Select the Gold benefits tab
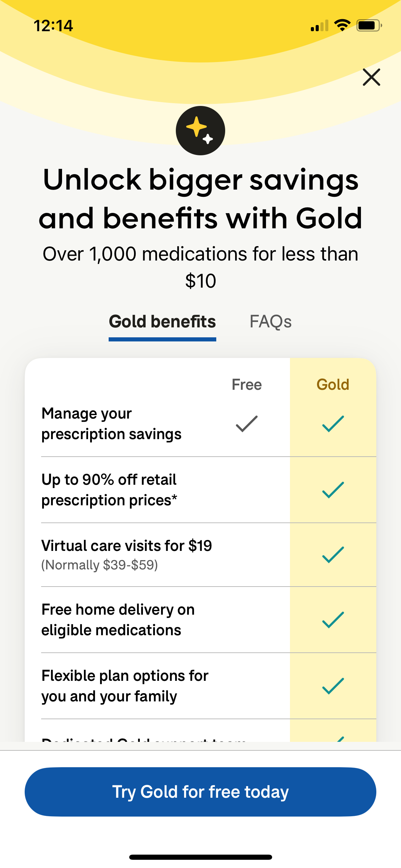Screen dimensions: 401x868 tap(162, 322)
